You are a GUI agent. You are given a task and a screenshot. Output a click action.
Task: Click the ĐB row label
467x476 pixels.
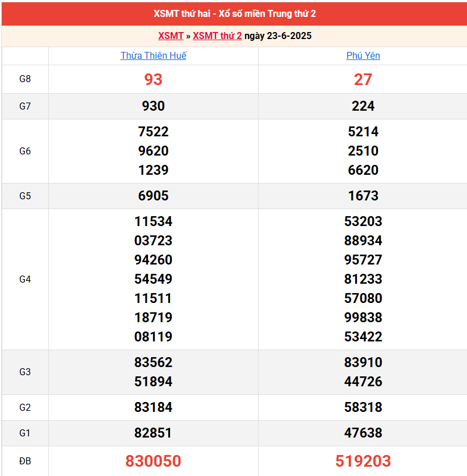click(25, 461)
